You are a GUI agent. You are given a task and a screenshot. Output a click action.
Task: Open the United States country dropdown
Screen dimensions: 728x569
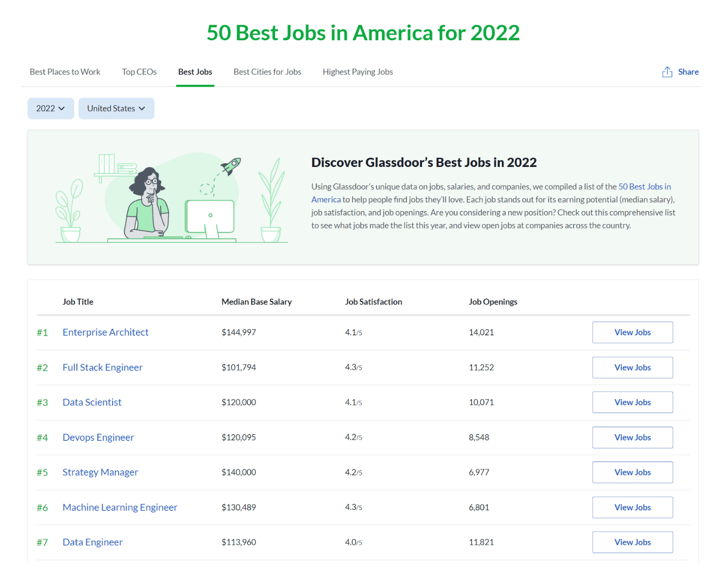tap(116, 108)
